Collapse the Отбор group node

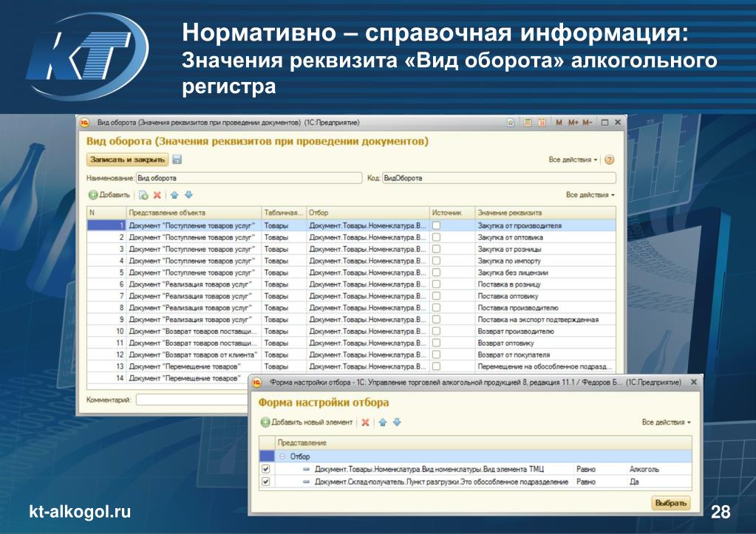pyautogui.click(x=282, y=456)
